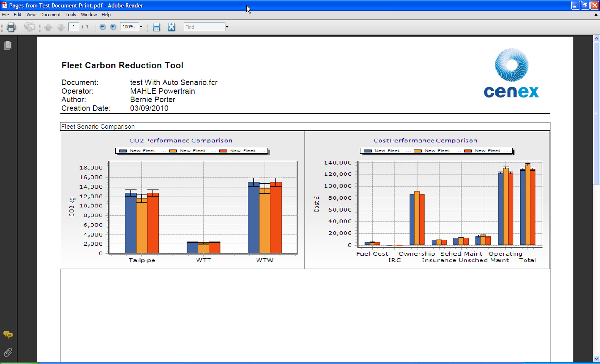Click the 'WTT' axis label
The height and width of the screenshot is (364, 600).
(204, 260)
